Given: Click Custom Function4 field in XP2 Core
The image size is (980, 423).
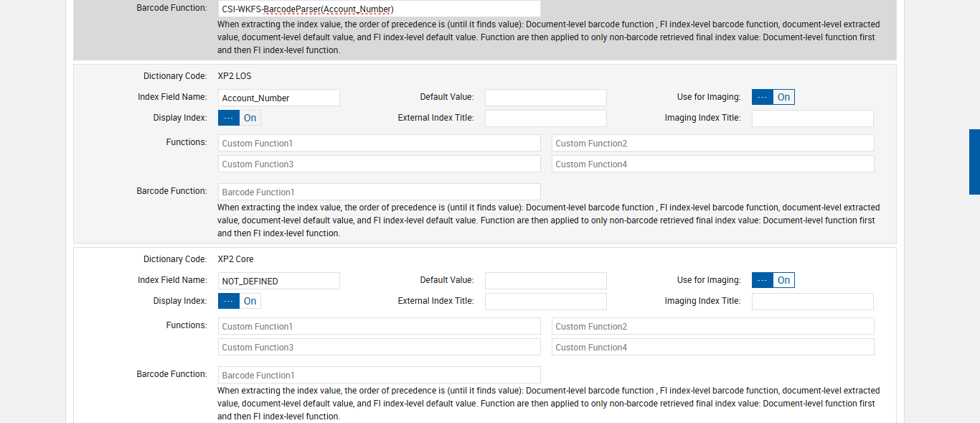Looking at the screenshot, I should tap(712, 347).
